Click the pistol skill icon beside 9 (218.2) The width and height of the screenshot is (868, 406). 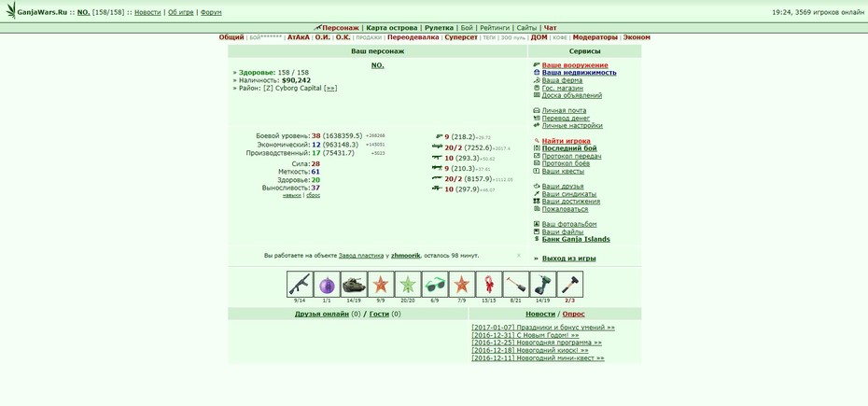point(440,135)
